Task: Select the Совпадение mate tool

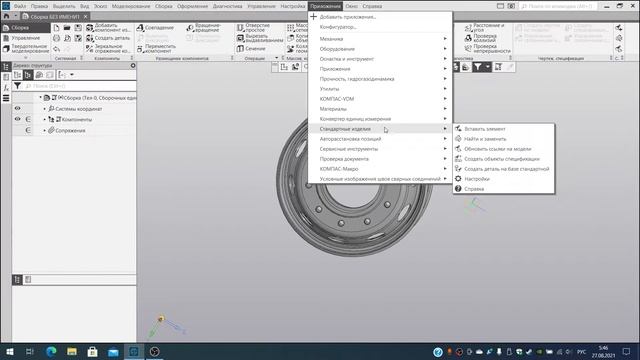Action: coord(155,28)
